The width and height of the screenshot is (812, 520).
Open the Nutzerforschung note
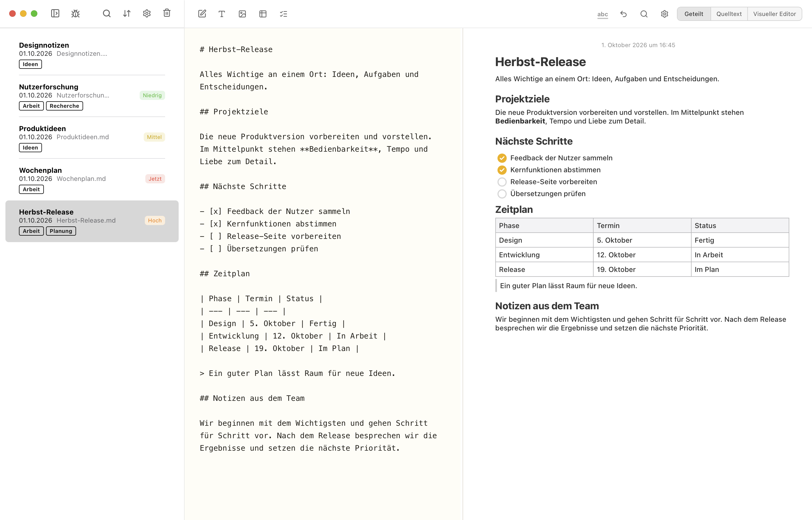92,96
